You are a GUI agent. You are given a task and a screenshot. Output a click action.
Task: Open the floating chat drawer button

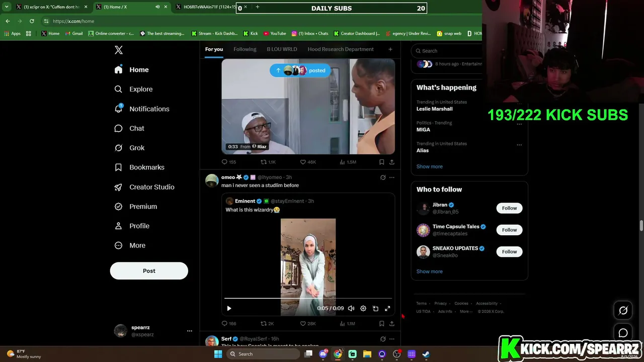pos(623,333)
